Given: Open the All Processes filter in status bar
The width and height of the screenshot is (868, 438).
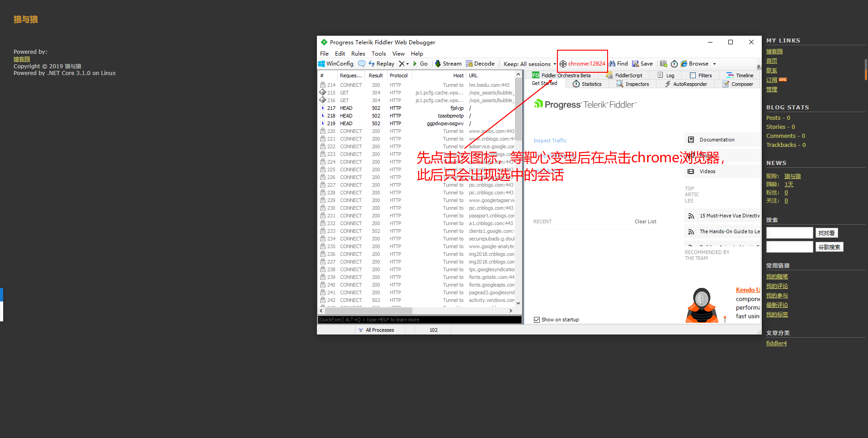Looking at the screenshot, I should 376,330.
